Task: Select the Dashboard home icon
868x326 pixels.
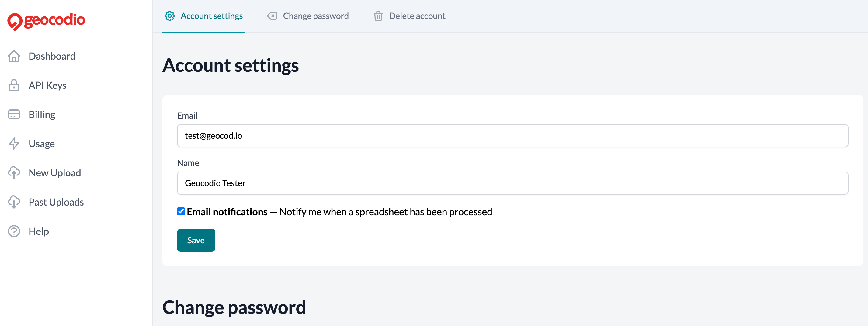Action: coord(14,56)
